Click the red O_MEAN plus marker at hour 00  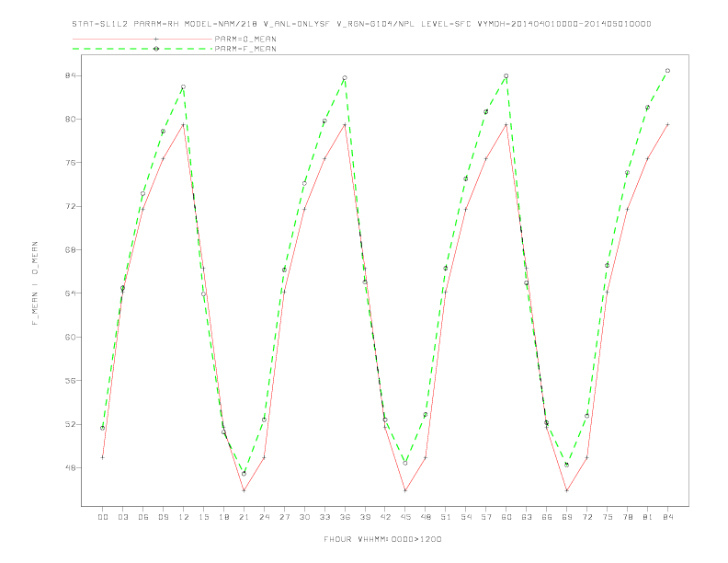click(103, 457)
